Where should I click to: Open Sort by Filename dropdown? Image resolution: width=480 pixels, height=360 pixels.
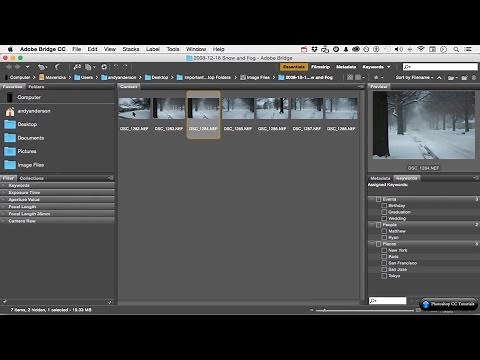[415, 77]
